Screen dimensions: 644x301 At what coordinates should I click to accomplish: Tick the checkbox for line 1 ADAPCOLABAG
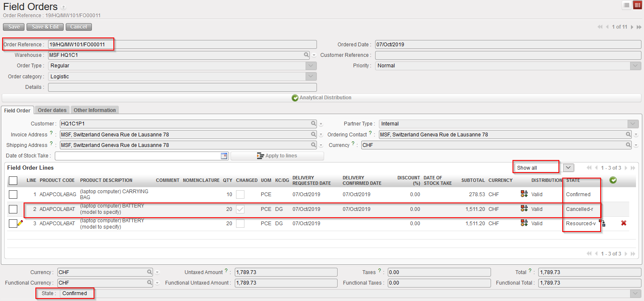click(x=13, y=194)
